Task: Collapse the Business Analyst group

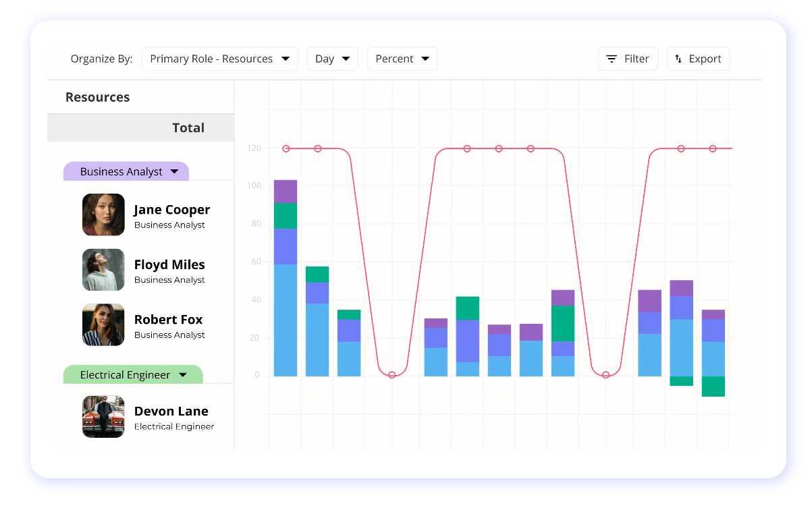Action: pos(126,171)
